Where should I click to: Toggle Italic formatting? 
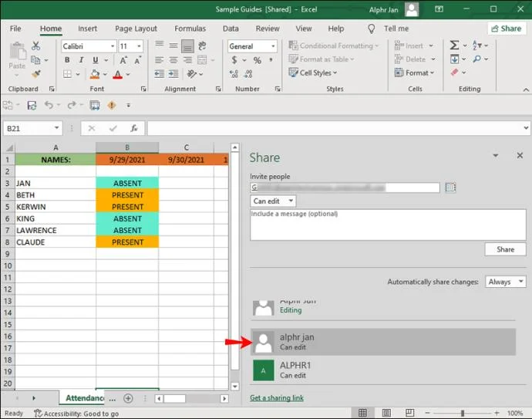81,60
